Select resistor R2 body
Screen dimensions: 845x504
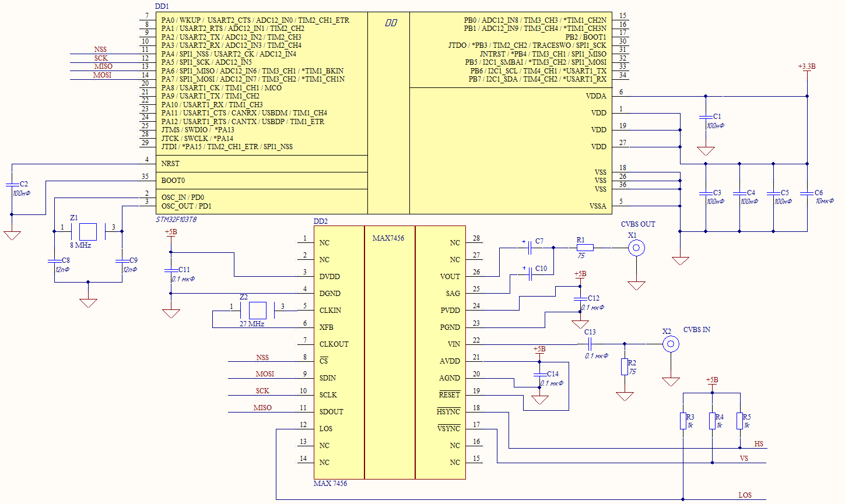(625, 366)
